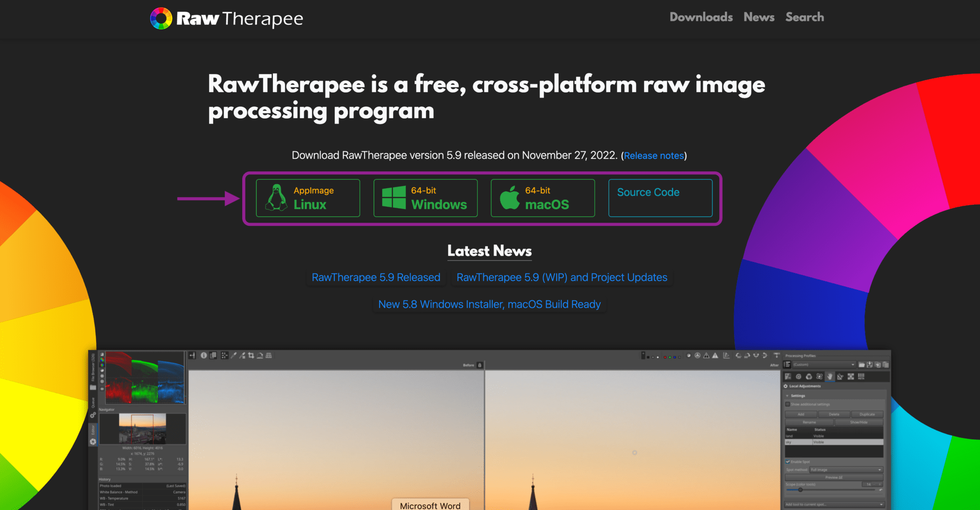
Task: Switch to the Color tool tab
Action: pyautogui.click(x=809, y=377)
